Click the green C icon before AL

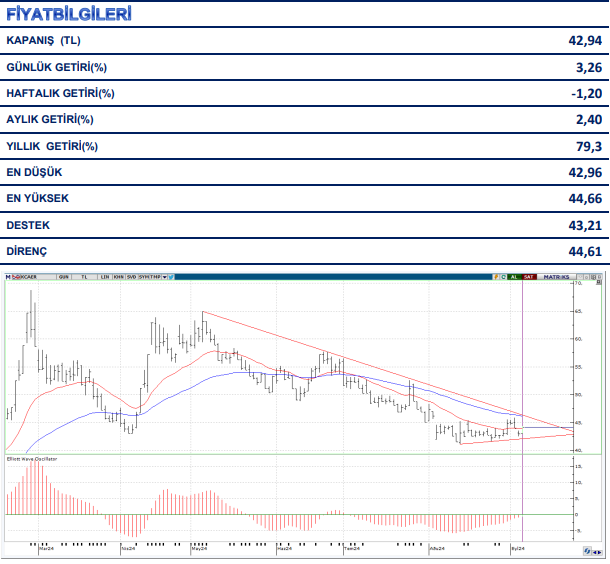(503, 276)
